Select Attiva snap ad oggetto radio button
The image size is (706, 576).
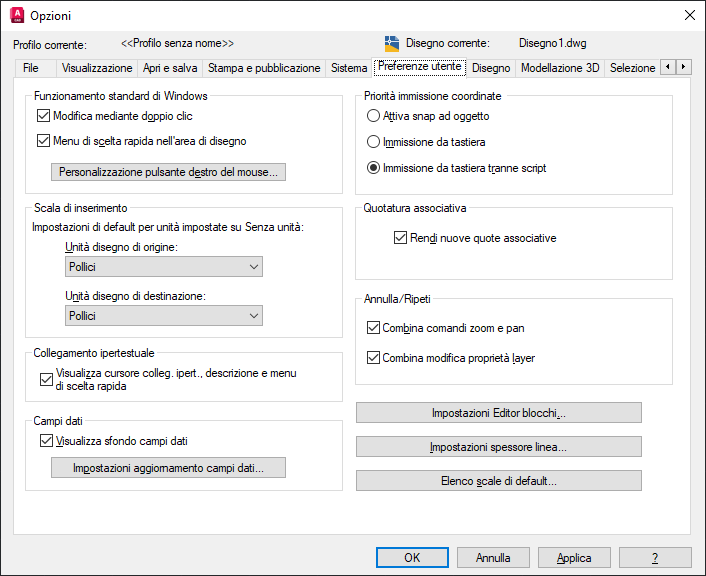(373, 116)
